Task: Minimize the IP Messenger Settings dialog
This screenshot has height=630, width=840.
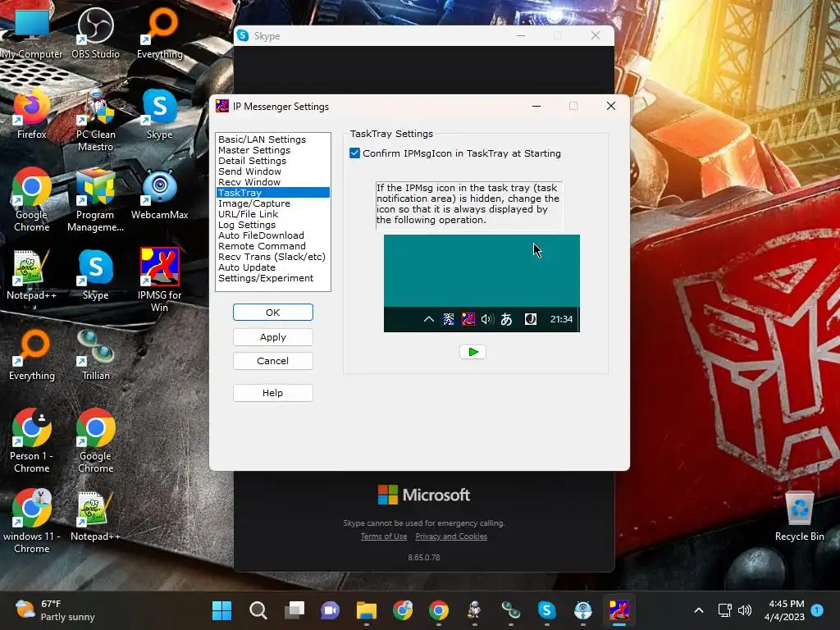Action: [536, 106]
